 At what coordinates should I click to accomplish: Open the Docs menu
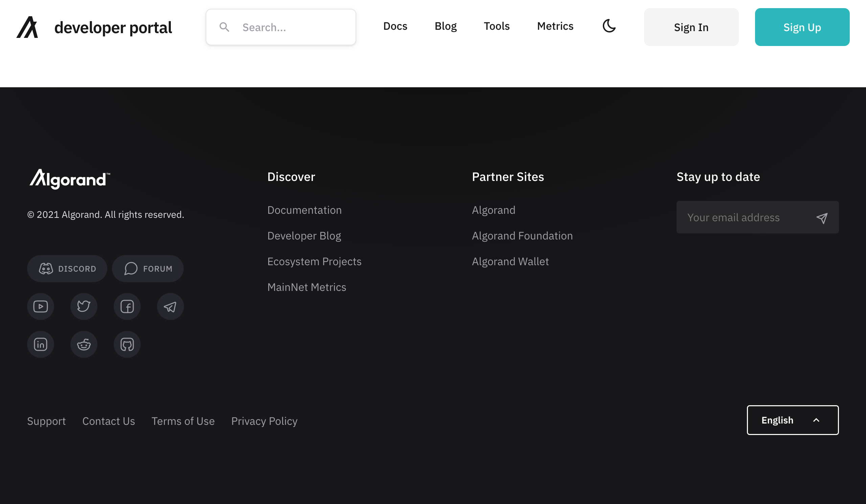click(x=395, y=26)
